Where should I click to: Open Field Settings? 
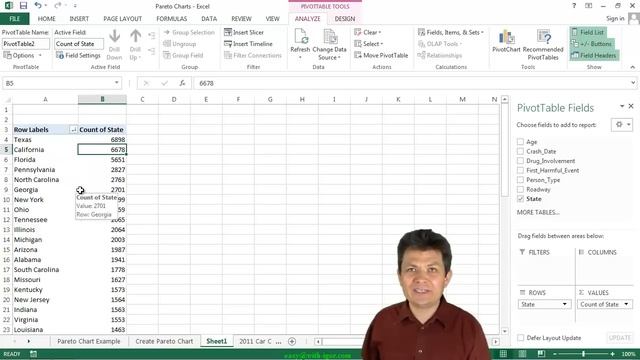[x=78, y=55]
